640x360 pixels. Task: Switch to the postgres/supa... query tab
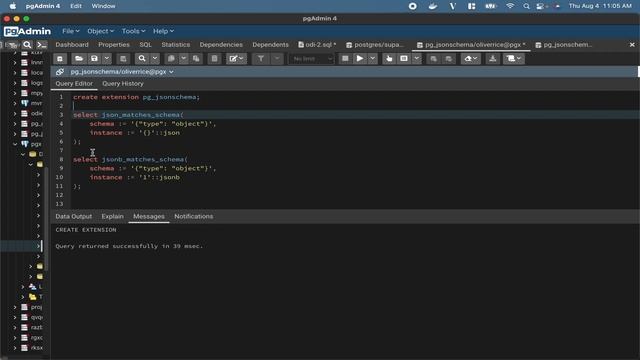375,44
